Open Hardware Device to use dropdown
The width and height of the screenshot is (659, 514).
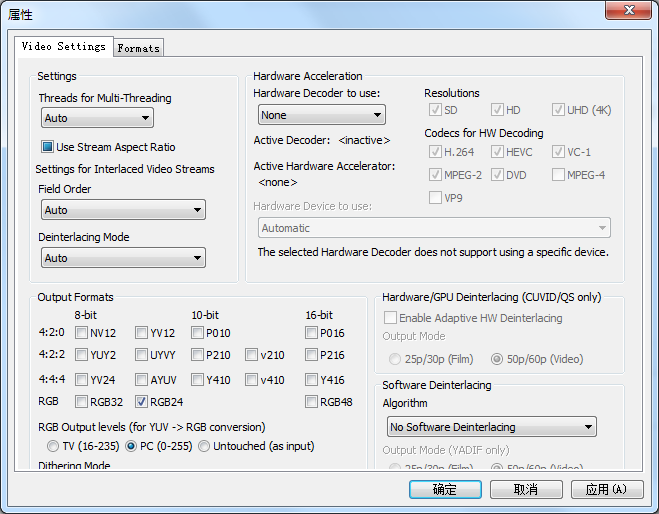pyautogui.click(x=434, y=228)
